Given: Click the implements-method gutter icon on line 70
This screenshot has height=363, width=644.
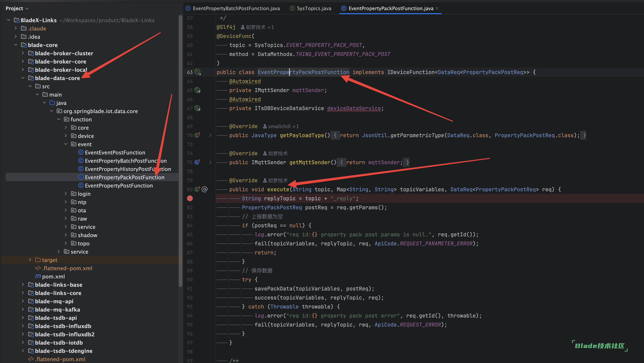Looking at the screenshot, I should [197, 135].
